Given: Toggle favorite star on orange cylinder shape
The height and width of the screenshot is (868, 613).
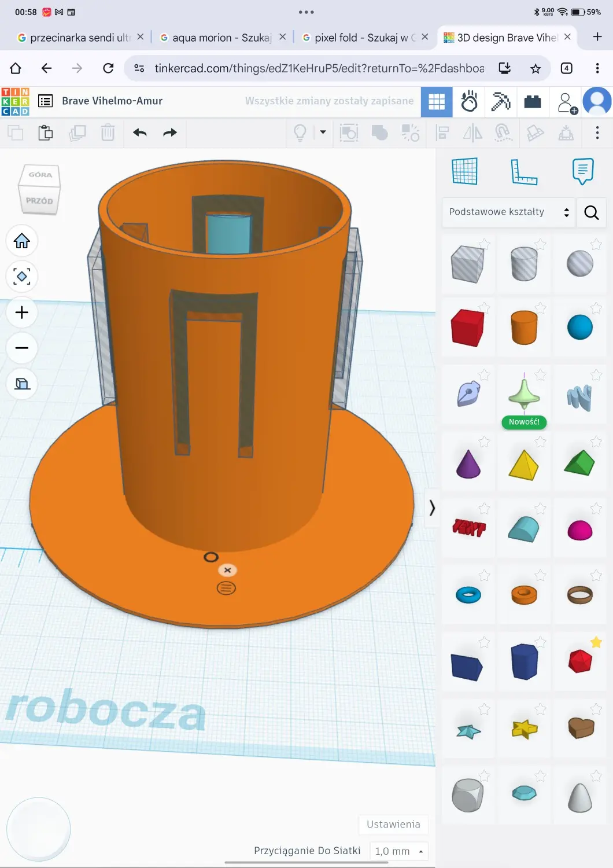Looking at the screenshot, I should (540, 308).
